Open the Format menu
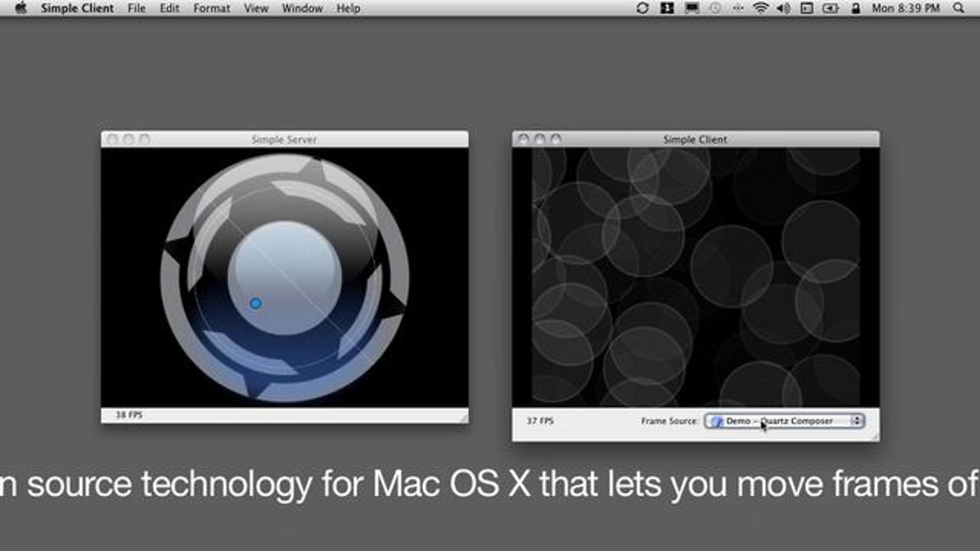The height and width of the screenshot is (551, 980). pos(212,8)
